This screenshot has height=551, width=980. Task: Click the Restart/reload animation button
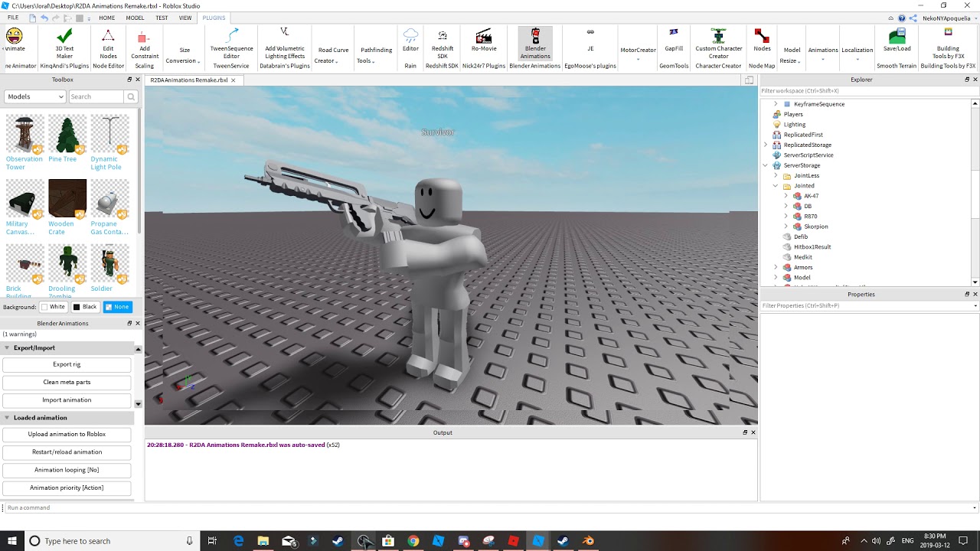[x=67, y=452]
